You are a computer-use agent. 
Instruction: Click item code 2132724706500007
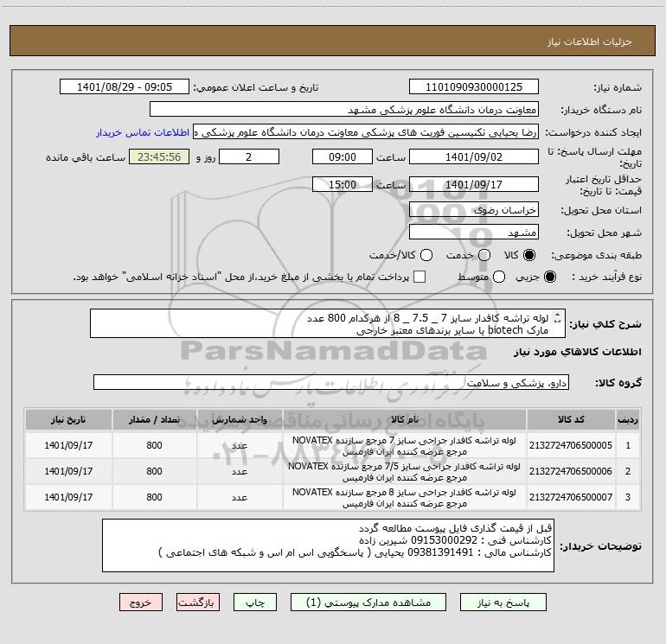571,497
